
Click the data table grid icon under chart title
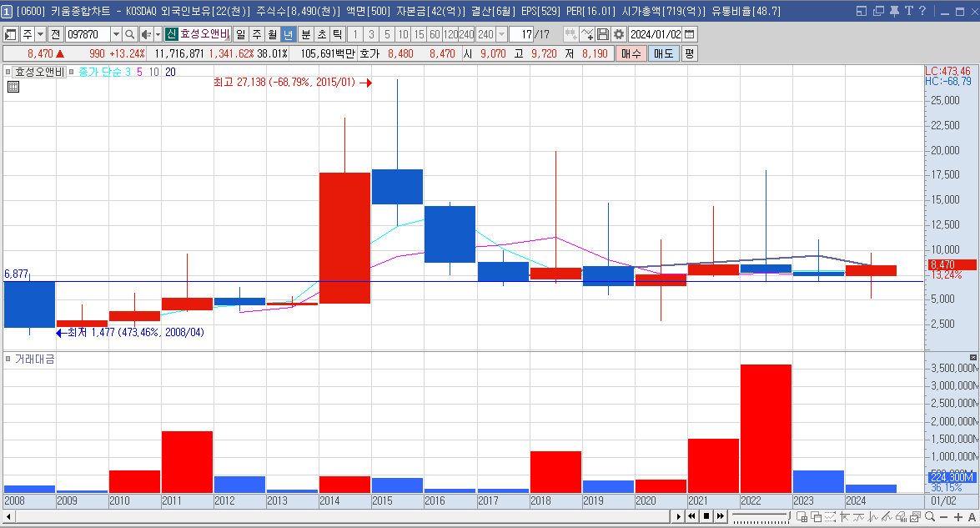tap(13, 87)
